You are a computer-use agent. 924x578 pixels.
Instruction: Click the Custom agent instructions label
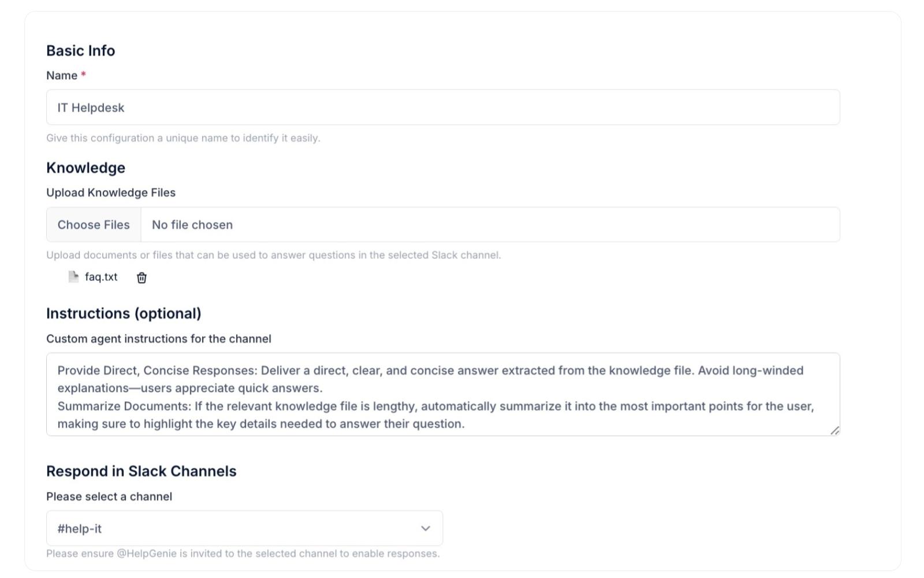click(159, 339)
